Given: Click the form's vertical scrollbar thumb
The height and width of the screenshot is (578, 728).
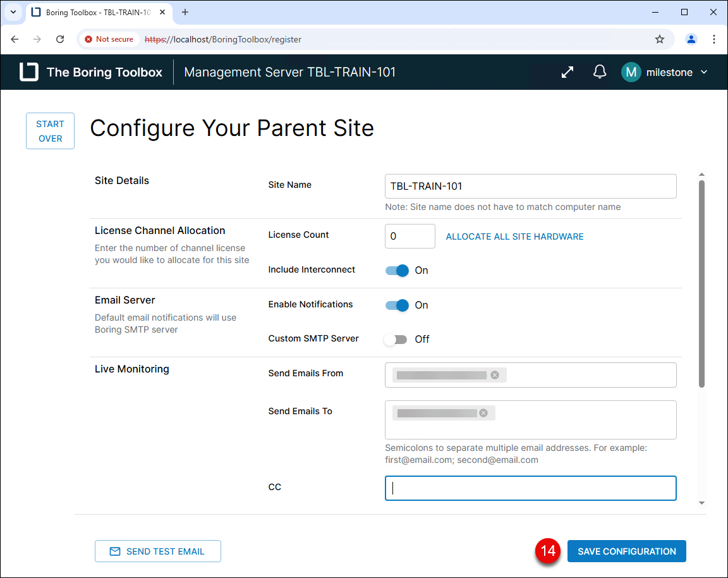Looking at the screenshot, I should click(701, 283).
